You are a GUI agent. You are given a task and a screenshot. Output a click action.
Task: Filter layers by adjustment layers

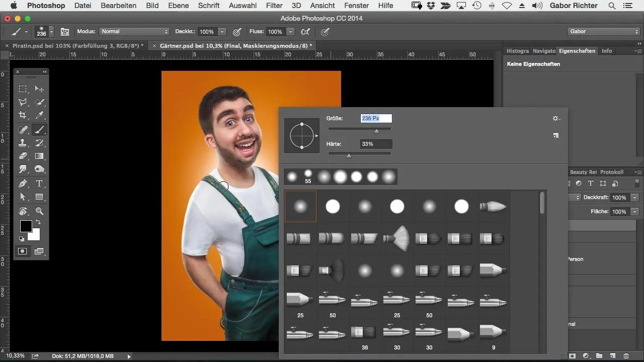tap(579, 184)
